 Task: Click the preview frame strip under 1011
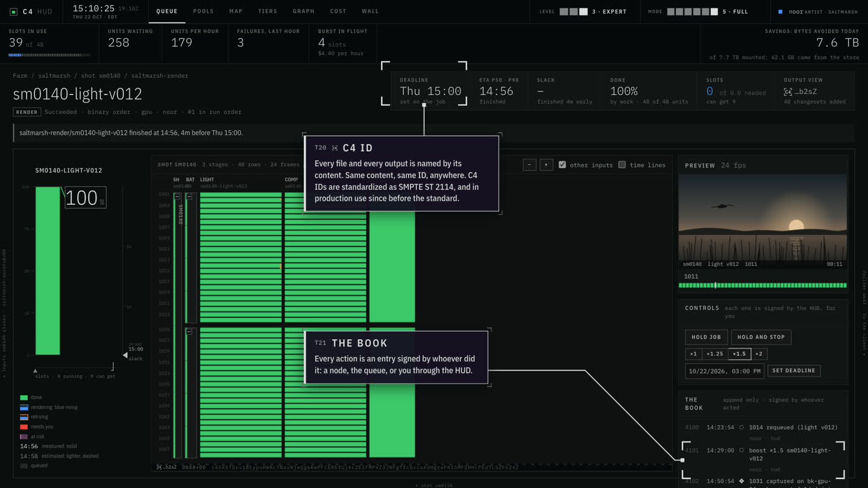click(x=763, y=286)
